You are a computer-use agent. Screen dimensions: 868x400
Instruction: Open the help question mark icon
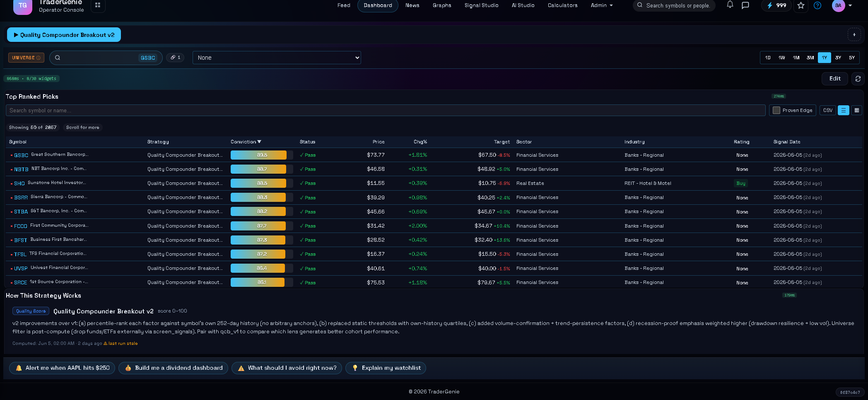pos(817,5)
